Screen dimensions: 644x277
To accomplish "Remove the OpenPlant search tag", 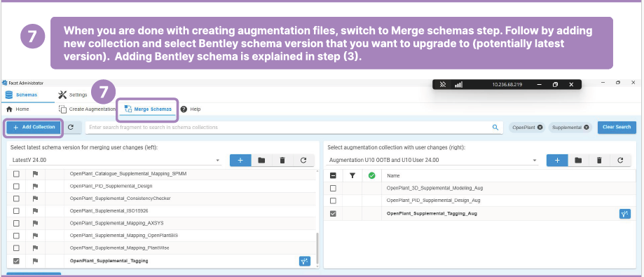I will [540, 128].
